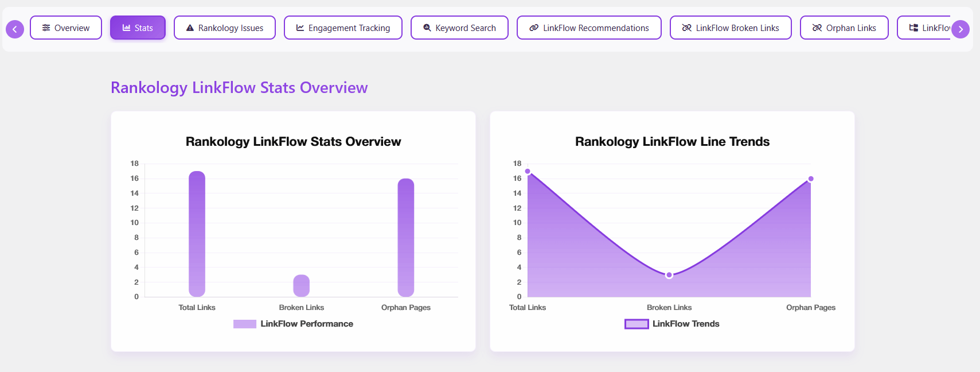Click the sliders icon on Overview tab

46,28
